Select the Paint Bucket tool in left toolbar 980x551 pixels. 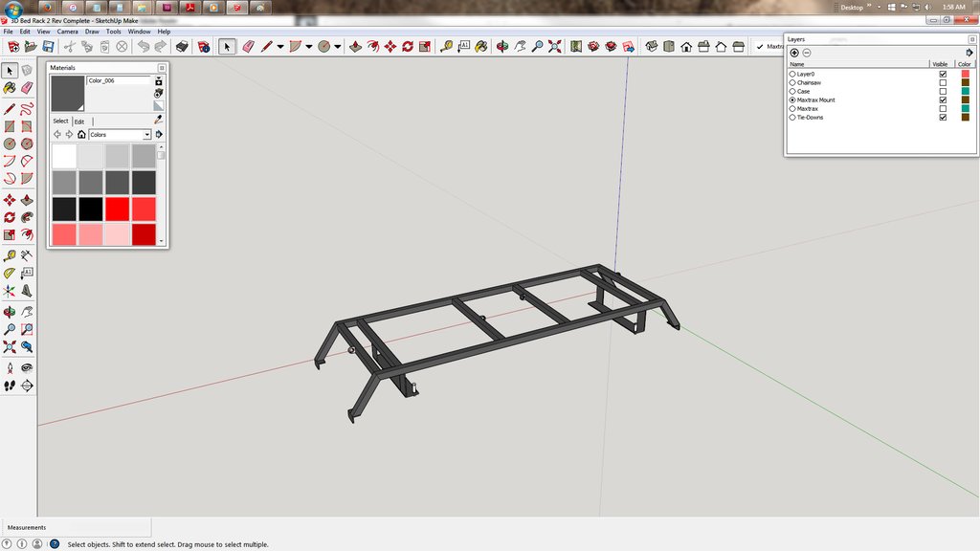click(x=10, y=88)
